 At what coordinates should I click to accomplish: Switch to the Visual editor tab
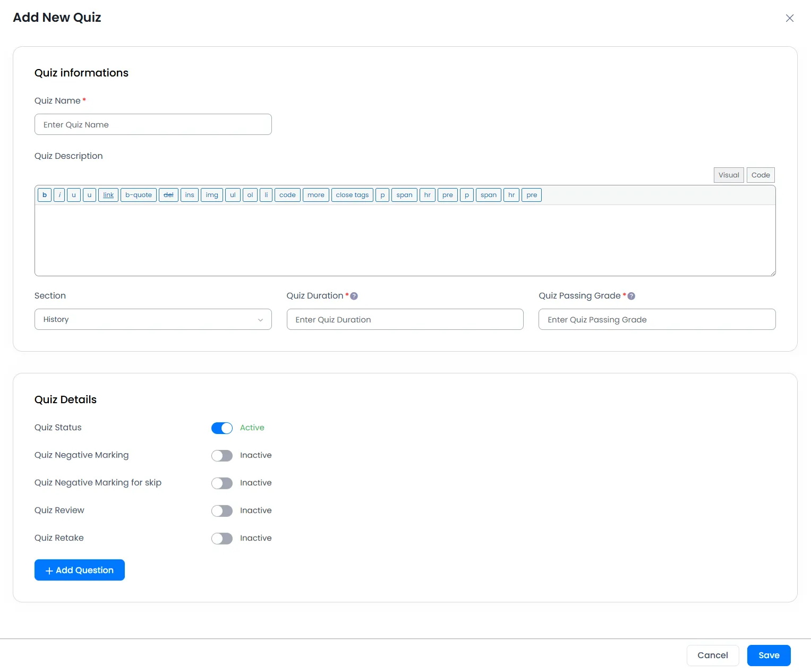pyautogui.click(x=729, y=175)
